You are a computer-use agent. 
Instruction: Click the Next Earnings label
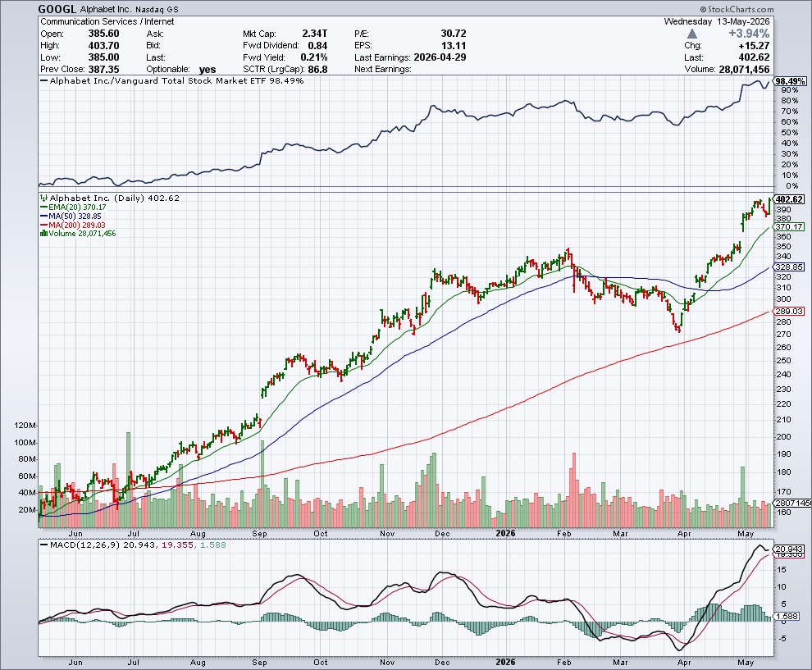coord(383,70)
